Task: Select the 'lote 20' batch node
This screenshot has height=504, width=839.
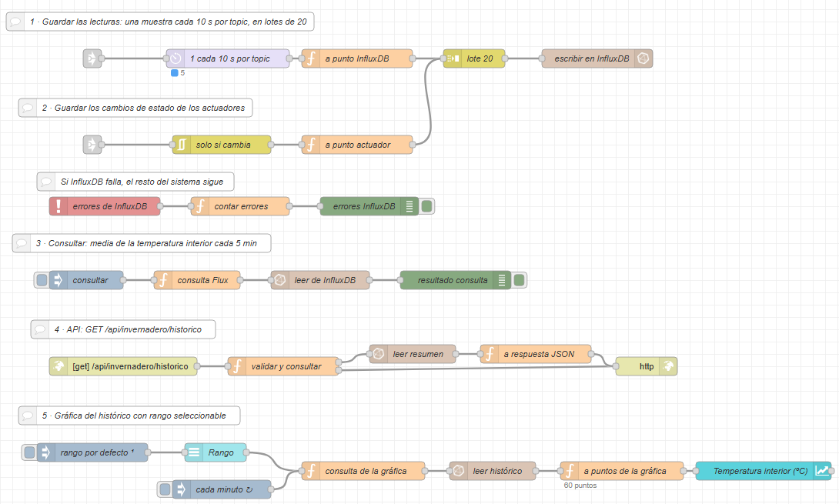Action: [474, 58]
